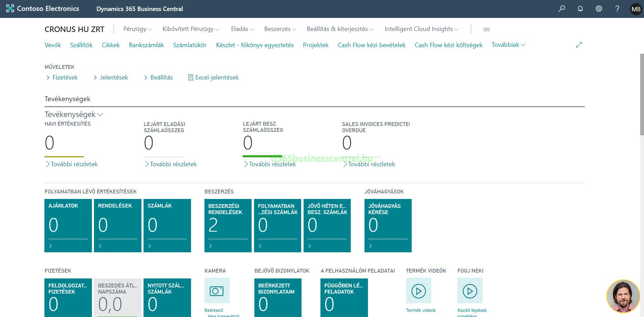This screenshot has width=644, height=317.
Task: Open the Vevők link
Action: click(x=53, y=45)
